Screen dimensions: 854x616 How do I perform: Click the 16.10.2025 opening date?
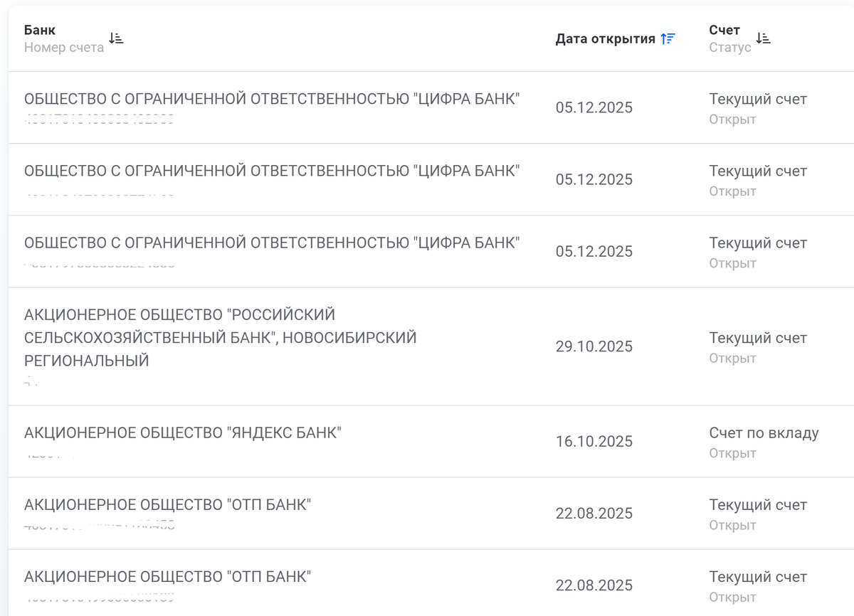pyautogui.click(x=594, y=442)
